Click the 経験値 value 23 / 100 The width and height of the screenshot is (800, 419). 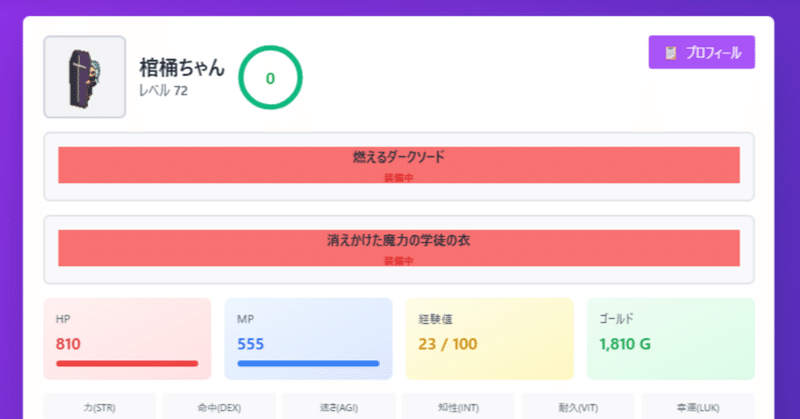pyautogui.click(x=447, y=344)
